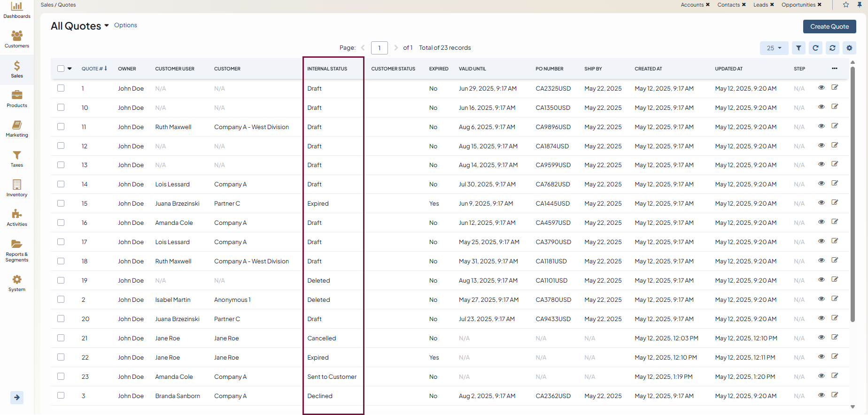Image resolution: width=868 pixels, height=415 pixels.
Task: Open the 25 per page dropdown
Action: 774,48
